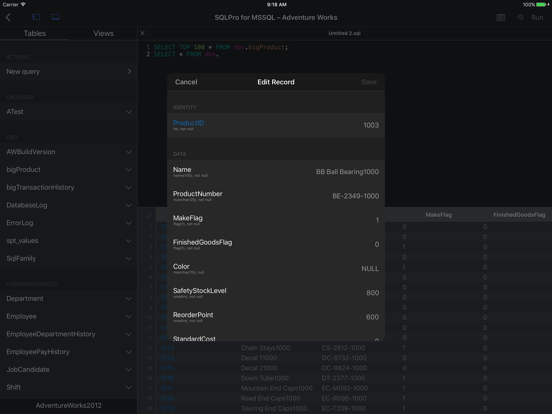Edit the ReorderPoint value 600
Viewport: 552px width, 414px height.
tap(372, 317)
